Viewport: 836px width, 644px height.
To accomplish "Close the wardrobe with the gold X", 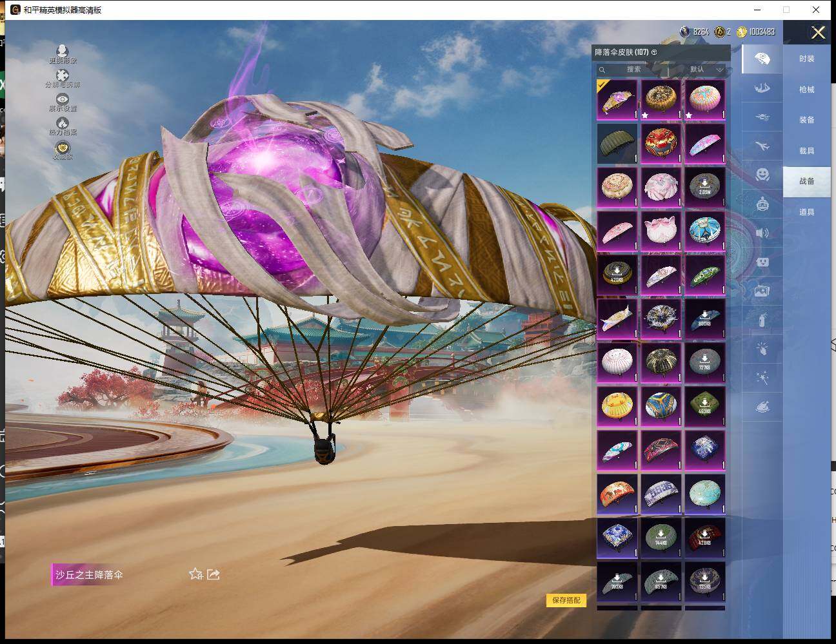I will click(x=818, y=32).
